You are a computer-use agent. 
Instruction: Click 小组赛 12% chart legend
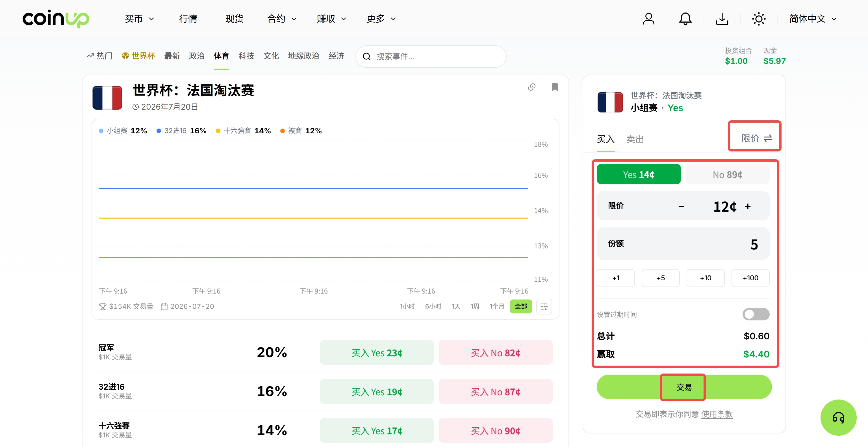tap(123, 131)
